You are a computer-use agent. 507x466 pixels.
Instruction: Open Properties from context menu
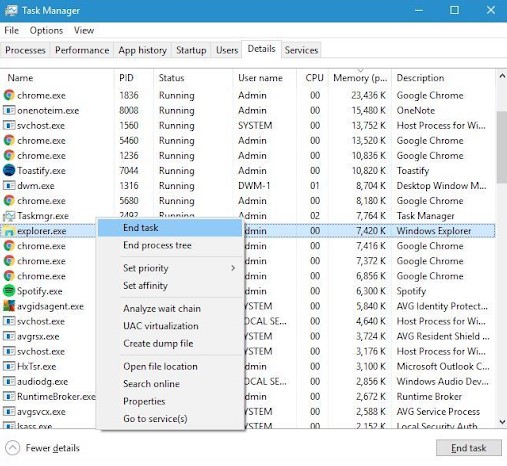(170, 401)
